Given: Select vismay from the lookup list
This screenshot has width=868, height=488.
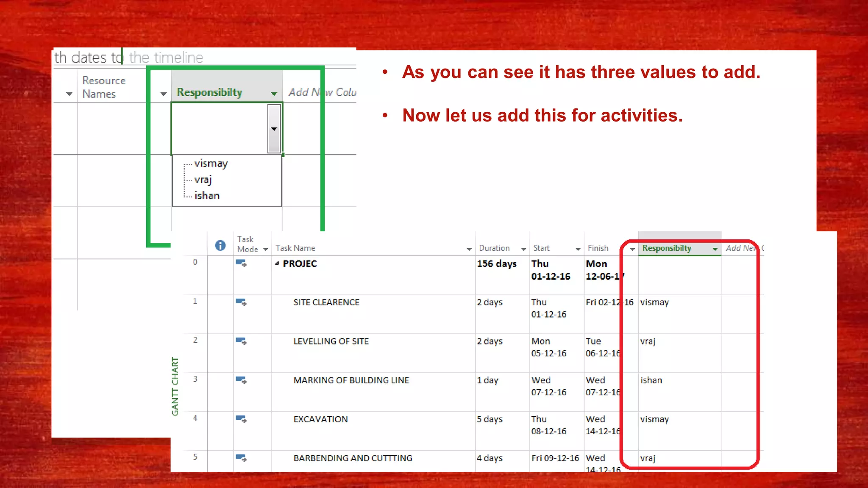Looking at the screenshot, I should (x=211, y=164).
